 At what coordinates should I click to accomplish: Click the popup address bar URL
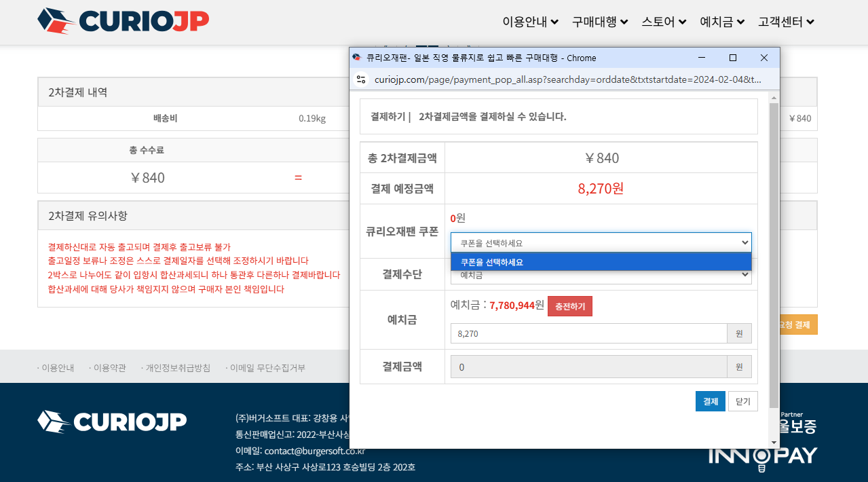pyautogui.click(x=568, y=79)
